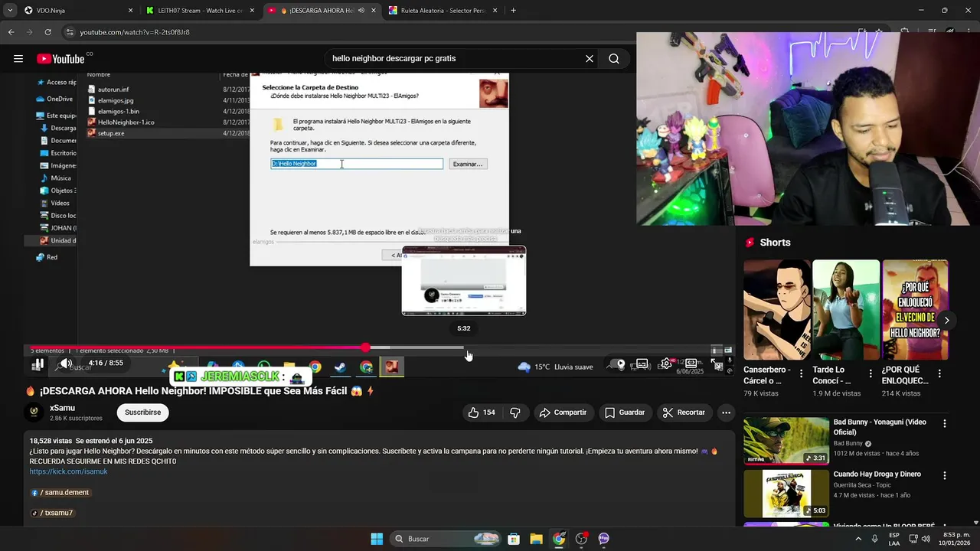Screen dimensions: 980x551
Task: Open the YouTube hamburger guide menu
Action: point(18,59)
